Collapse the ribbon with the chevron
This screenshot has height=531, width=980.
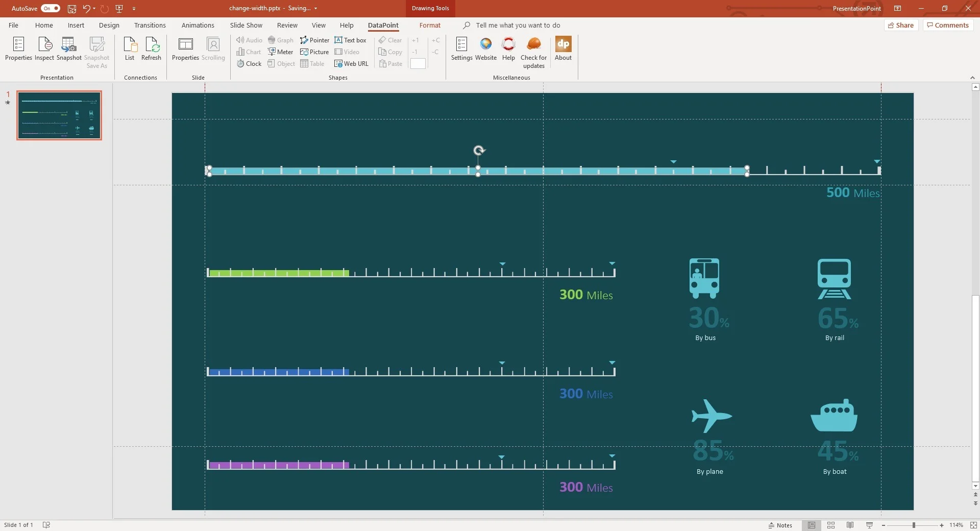(972, 78)
